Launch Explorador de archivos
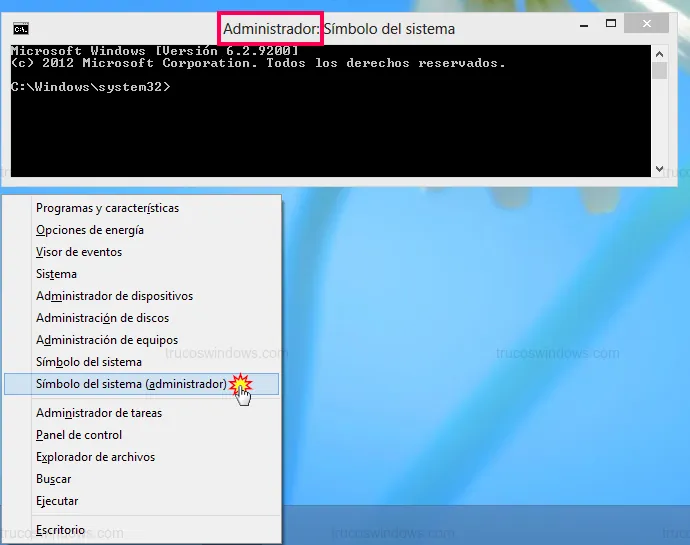 [x=95, y=457]
